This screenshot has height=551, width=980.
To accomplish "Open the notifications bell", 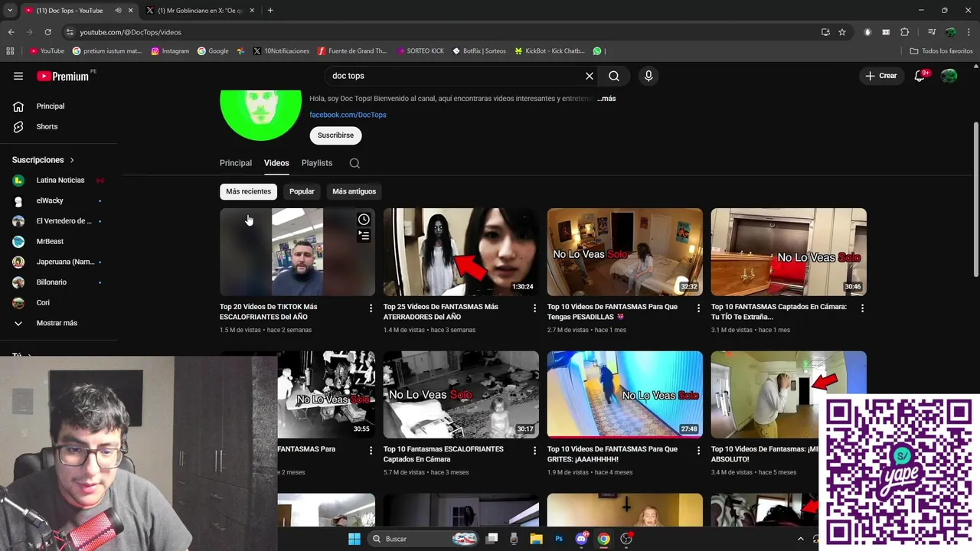I will (920, 76).
